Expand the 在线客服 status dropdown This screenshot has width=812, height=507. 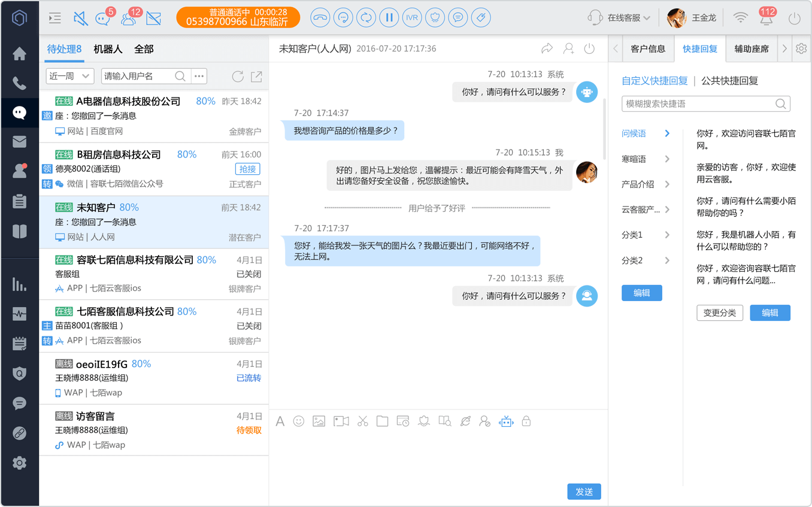[620, 18]
